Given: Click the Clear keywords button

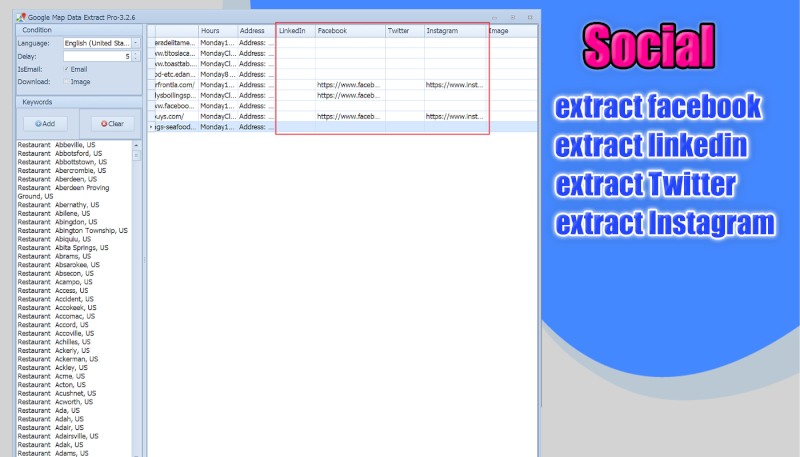Looking at the screenshot, I should click(112, 124).
